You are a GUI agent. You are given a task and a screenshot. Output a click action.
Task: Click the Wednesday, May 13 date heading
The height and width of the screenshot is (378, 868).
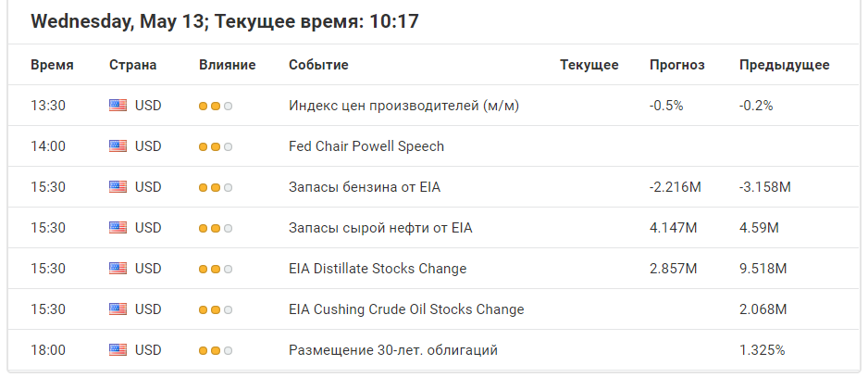(118, 21)
